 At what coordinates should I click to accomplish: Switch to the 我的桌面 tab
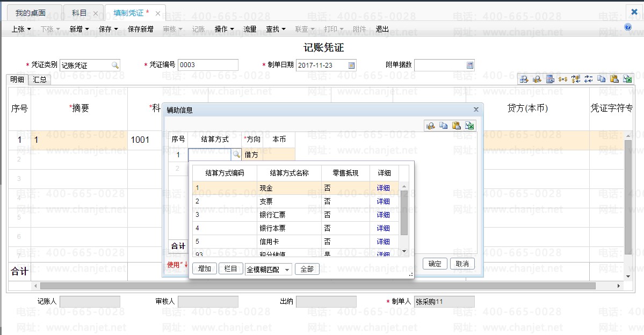[30, 13]
